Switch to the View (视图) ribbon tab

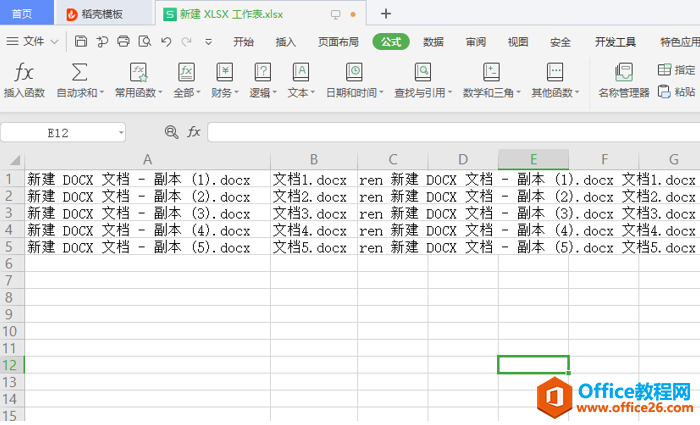click(x=518, y=42)
